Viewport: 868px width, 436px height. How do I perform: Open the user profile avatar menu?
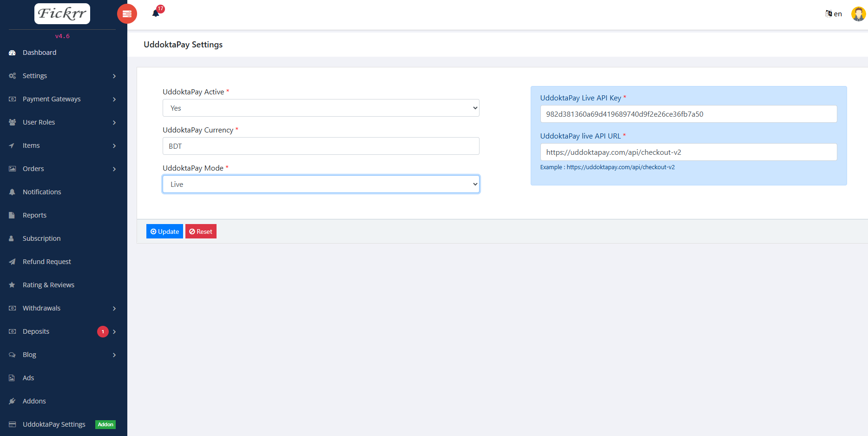click(858, 13)
